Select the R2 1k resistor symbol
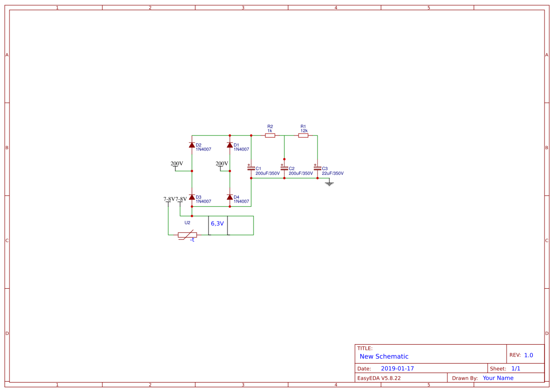Image resolution: width=554 pixels, height=392 pixels. point(270,135)
